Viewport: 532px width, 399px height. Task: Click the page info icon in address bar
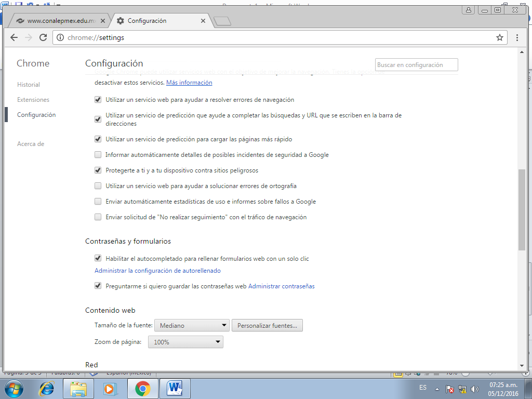[60, 37]
